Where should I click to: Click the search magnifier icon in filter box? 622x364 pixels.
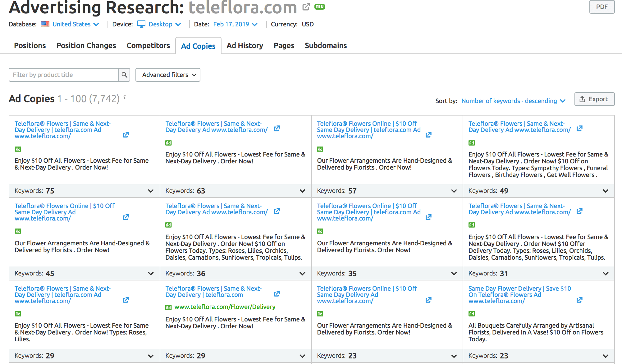click(124, 75)
